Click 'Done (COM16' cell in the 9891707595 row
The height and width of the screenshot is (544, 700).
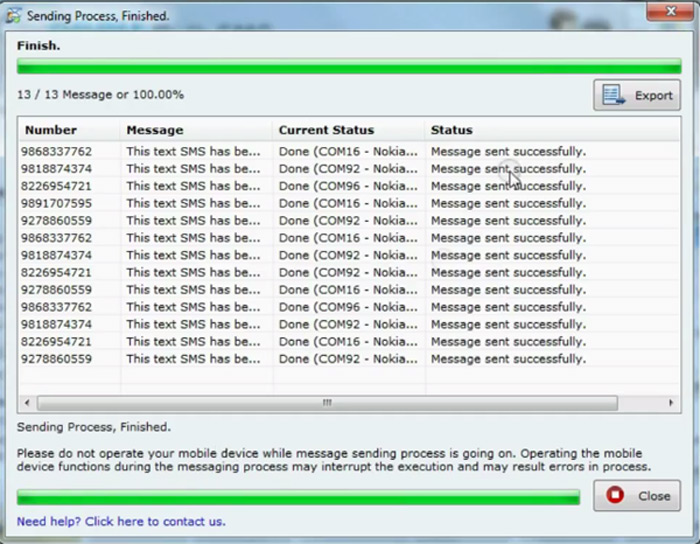(348, 203)
